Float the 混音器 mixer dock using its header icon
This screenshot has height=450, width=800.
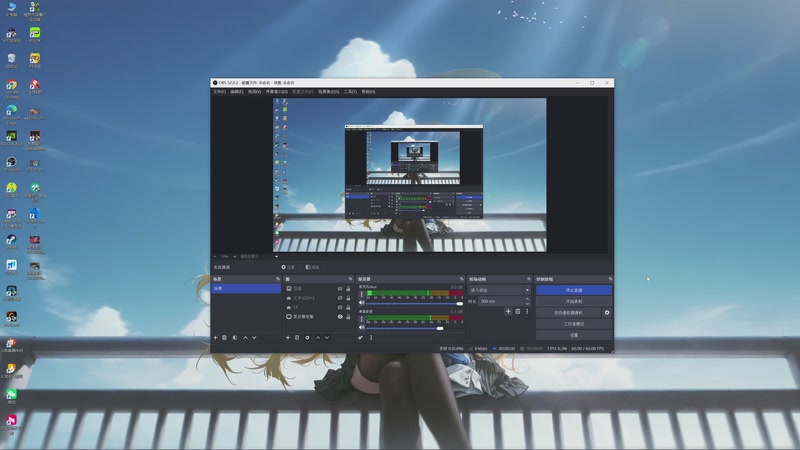click(462, 279)
